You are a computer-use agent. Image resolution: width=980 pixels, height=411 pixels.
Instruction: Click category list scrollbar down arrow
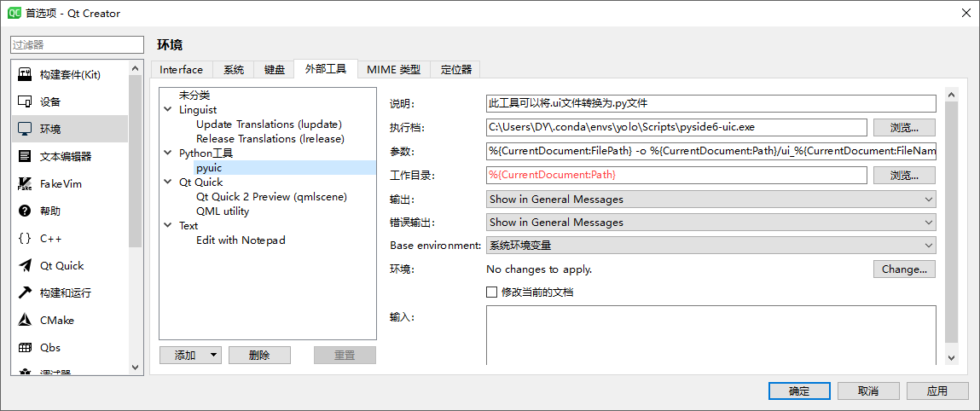pyautogui.click(x=136, y=368)
